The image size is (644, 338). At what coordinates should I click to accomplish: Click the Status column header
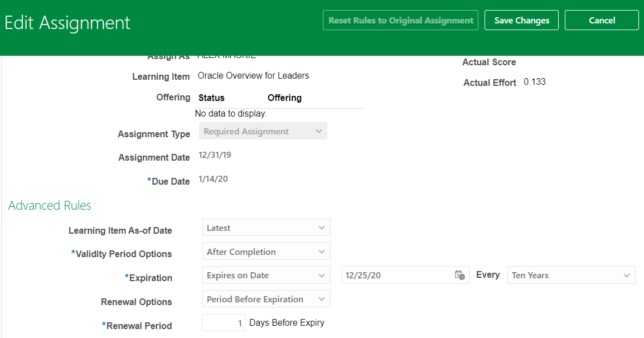(211, 98)
